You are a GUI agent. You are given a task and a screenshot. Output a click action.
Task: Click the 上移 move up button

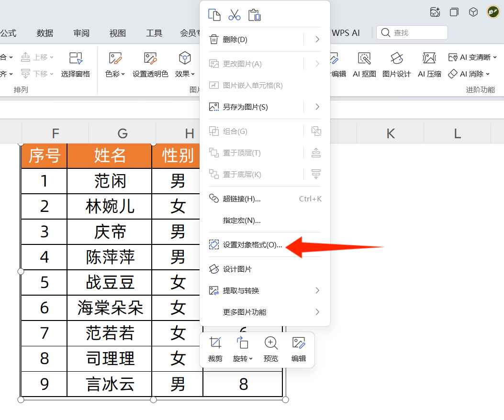(x=37, y=57)
